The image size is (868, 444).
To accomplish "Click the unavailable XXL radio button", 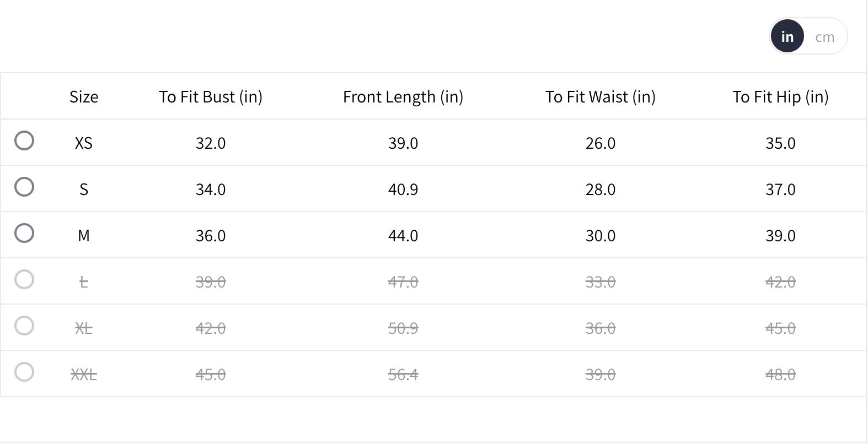I will pos(24,372).
